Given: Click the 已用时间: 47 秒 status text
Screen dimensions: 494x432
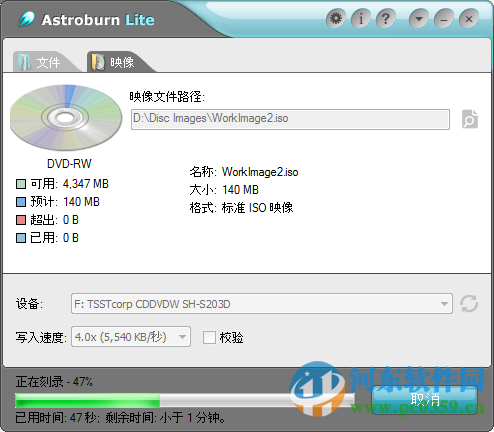Looking at the screenshot, I should pos(56,418).
